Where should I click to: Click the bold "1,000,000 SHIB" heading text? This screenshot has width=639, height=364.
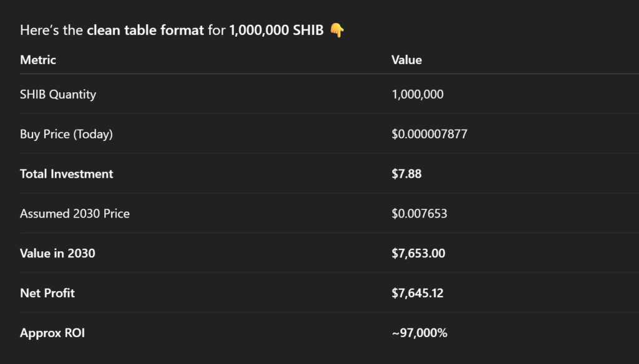pos(276,30)
